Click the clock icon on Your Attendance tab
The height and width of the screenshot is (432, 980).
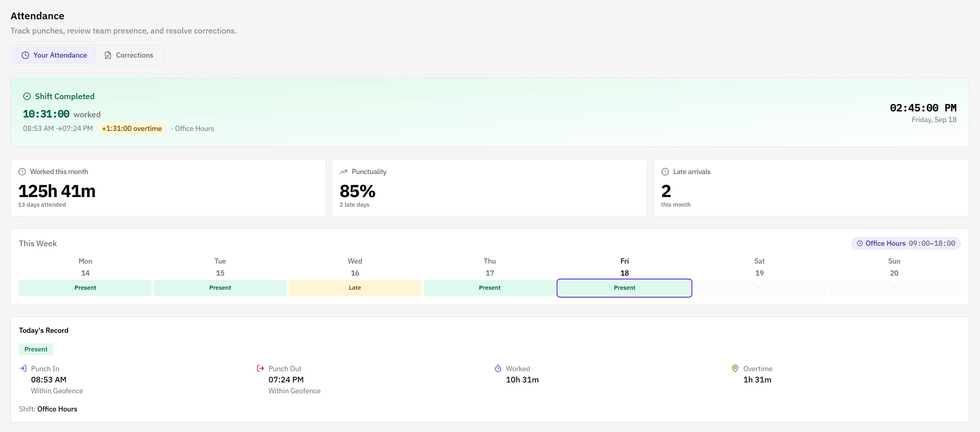(25, 55)
